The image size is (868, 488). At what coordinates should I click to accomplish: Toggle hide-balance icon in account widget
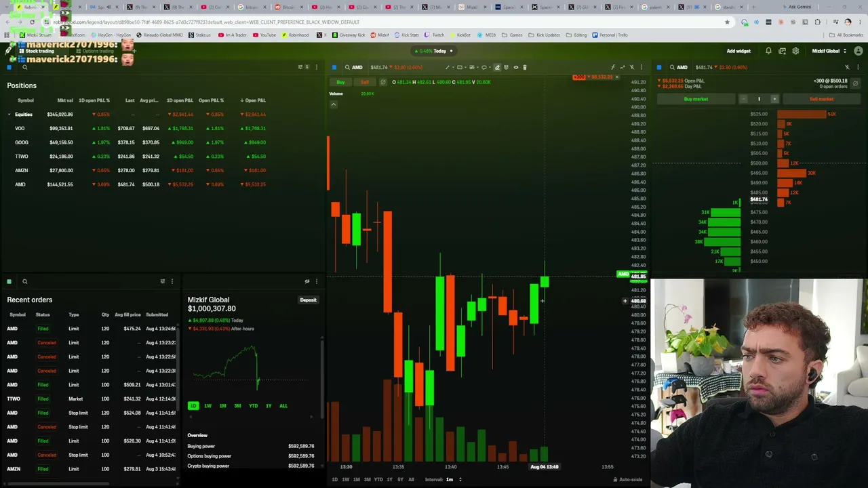(307, 281)
